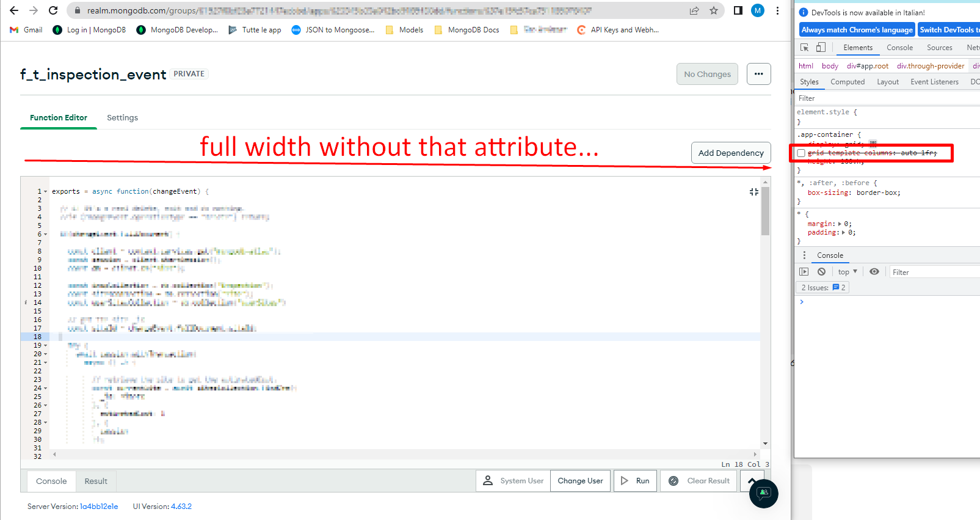Open the Computed styles tab
Screen dimensions: 980x520
tap(847, 82)
